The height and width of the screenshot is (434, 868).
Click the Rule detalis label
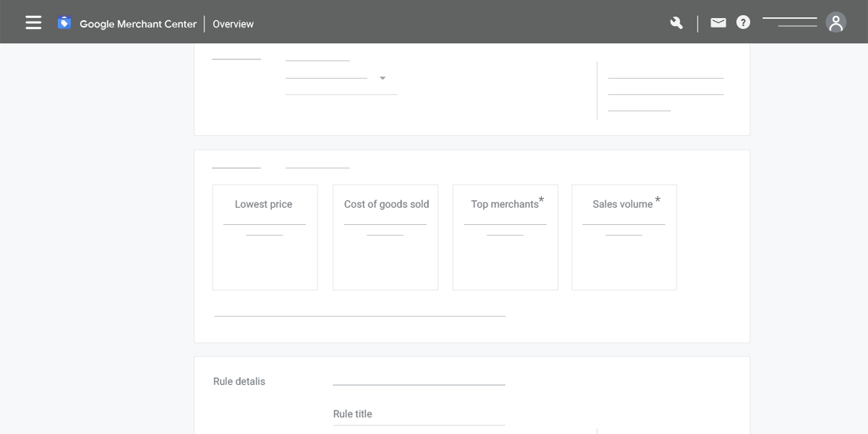[x=239, y=381]
